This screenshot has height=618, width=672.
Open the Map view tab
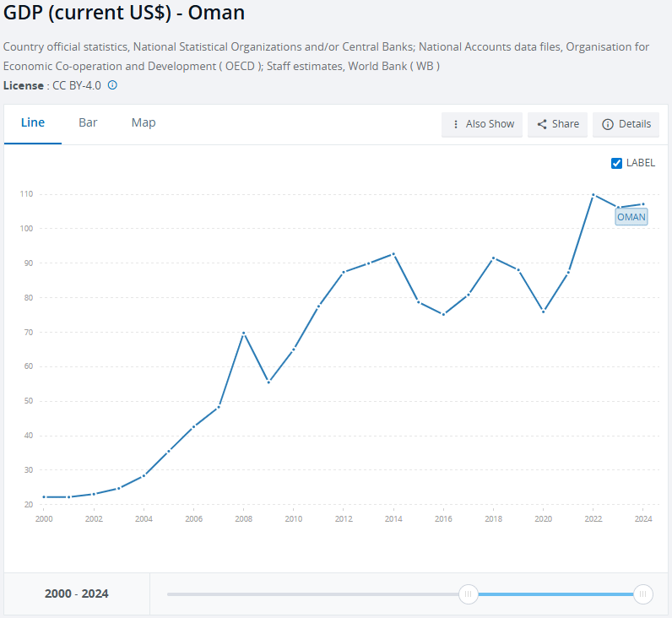tap(144, 122)
